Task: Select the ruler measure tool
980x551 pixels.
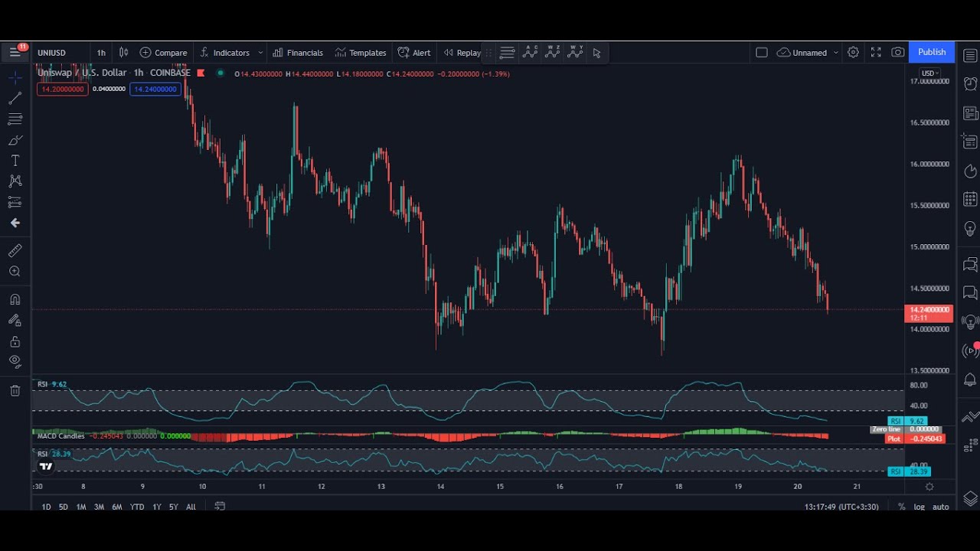Action: click(15, 250)
